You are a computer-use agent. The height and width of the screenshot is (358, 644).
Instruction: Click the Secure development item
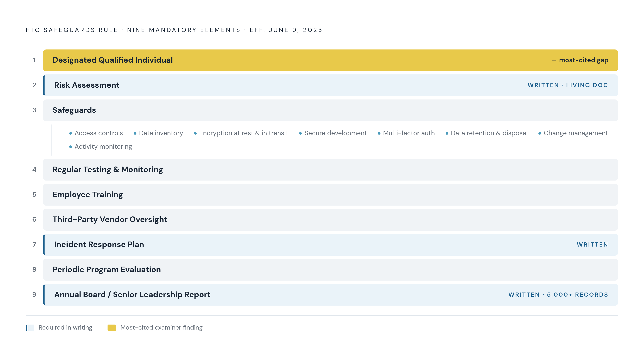point(333,133)
